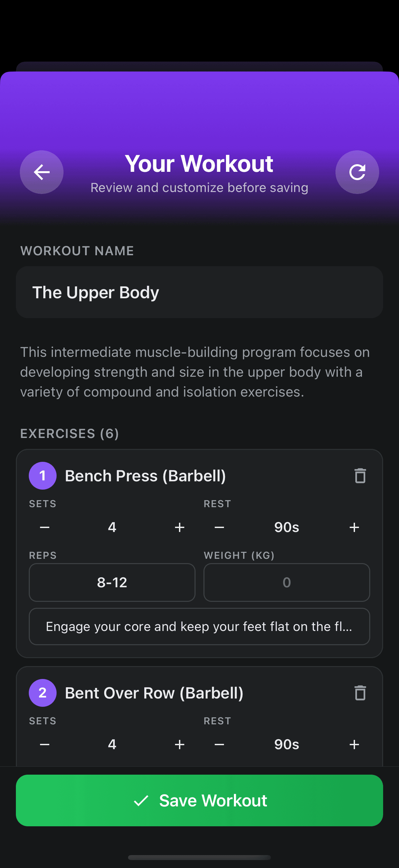The image size is (399, 868).
Task: Decrease sets for Bench Press
Action: (44, 527)
